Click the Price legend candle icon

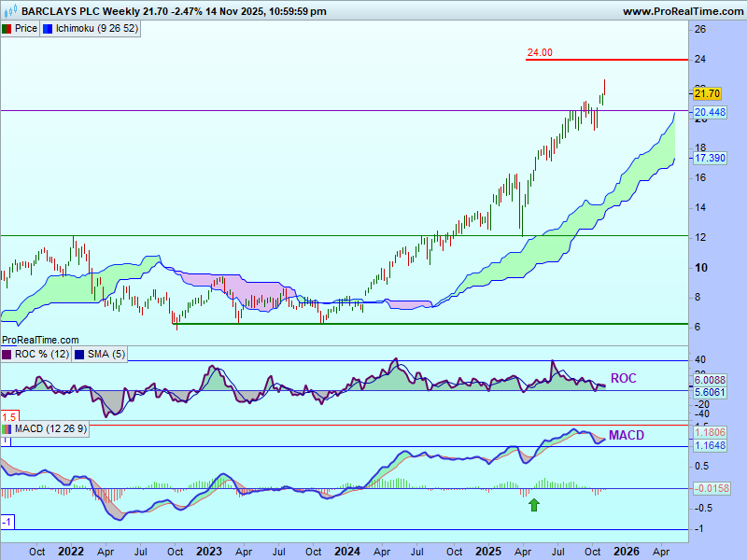point(7,29)
